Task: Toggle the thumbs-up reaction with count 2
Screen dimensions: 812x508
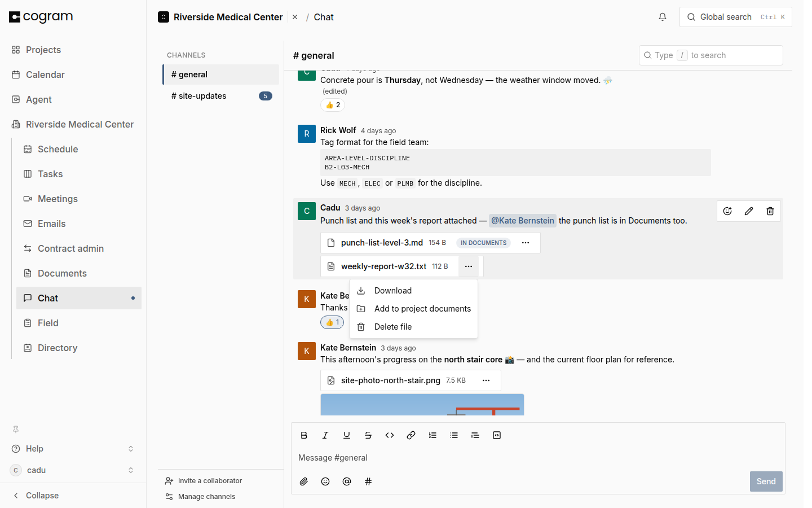Action: click(x=333, y=105)
